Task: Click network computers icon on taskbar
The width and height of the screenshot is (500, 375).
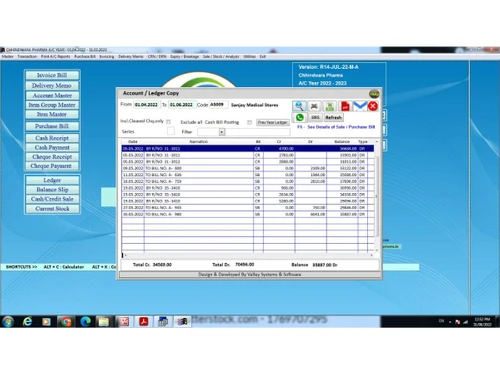Action: point(163,322)
